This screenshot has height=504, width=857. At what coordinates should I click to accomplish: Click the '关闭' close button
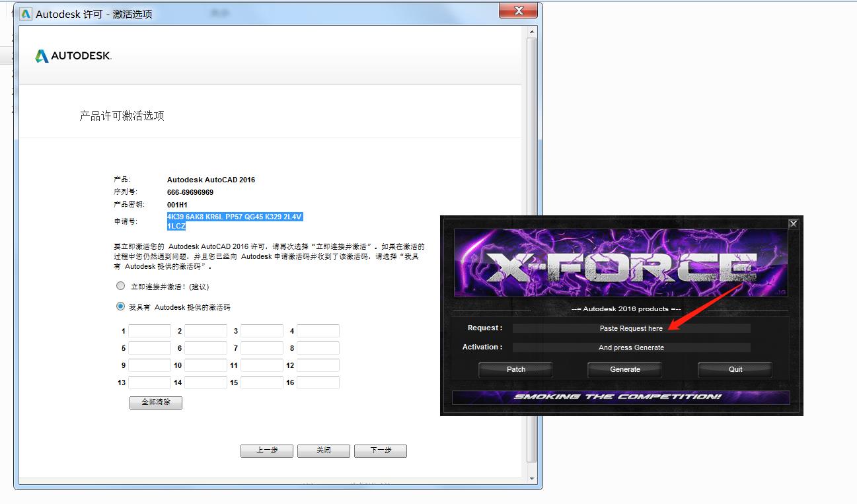(323, 450)
